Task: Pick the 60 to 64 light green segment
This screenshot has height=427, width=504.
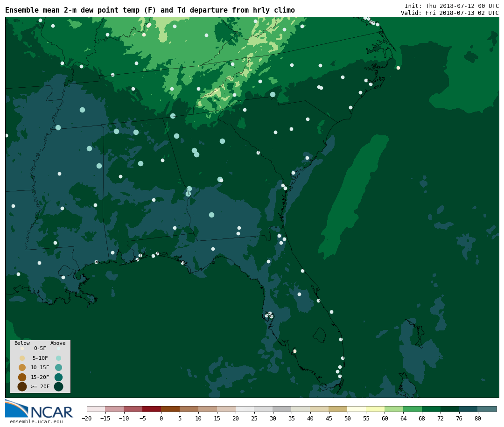Action: [x=394, y=409]
